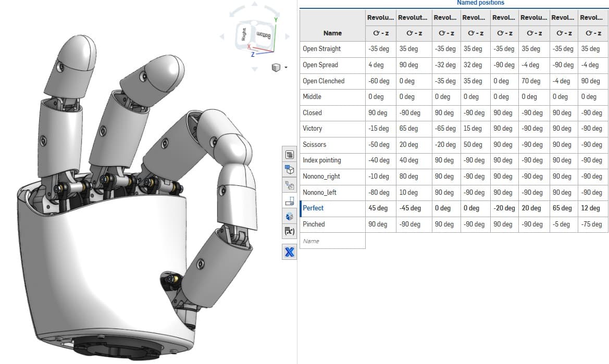The width and height of the screenshot is (609, 364).
Task: Open the exploded views panel icon
Action: click(x=289, y=185)
